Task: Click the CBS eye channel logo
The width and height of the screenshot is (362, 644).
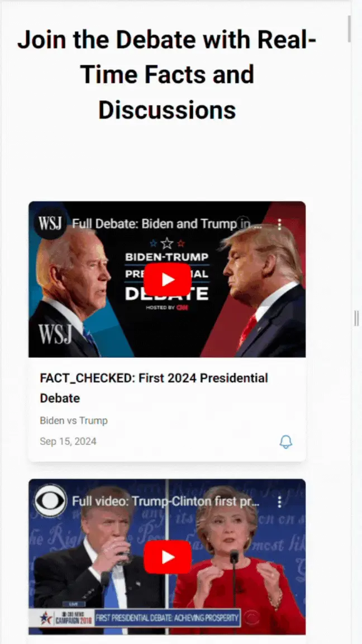Action: click(x=50, y=501)
